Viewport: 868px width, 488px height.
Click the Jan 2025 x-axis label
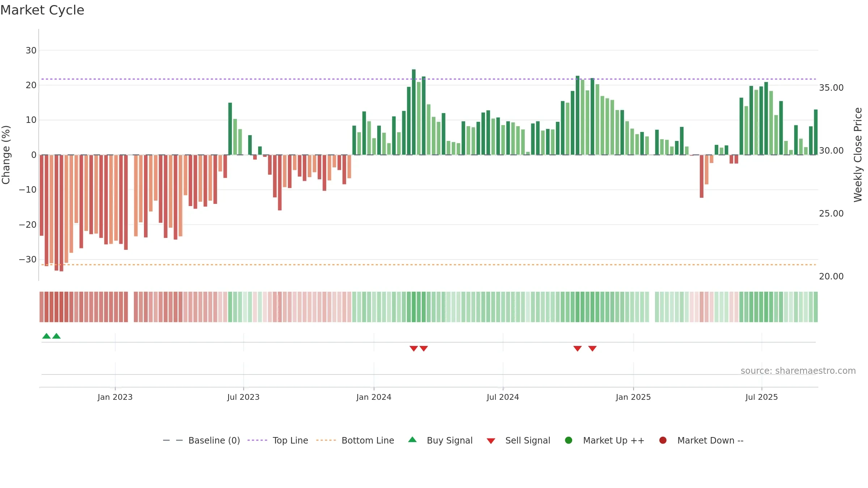pyautogui.click(x=633, y=397)
